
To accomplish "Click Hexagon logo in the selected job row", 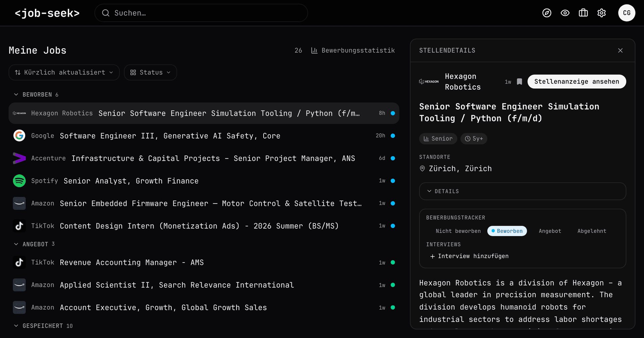I will (x=19, y=113).
